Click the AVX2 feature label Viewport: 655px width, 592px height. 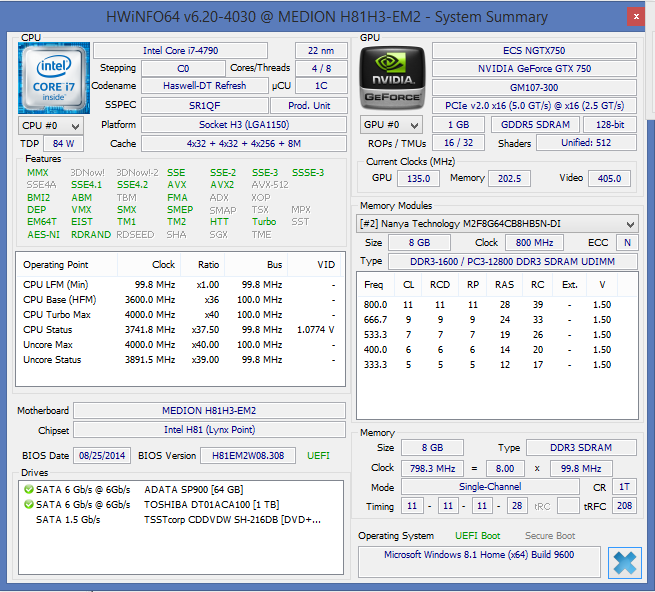click(222, 185)
